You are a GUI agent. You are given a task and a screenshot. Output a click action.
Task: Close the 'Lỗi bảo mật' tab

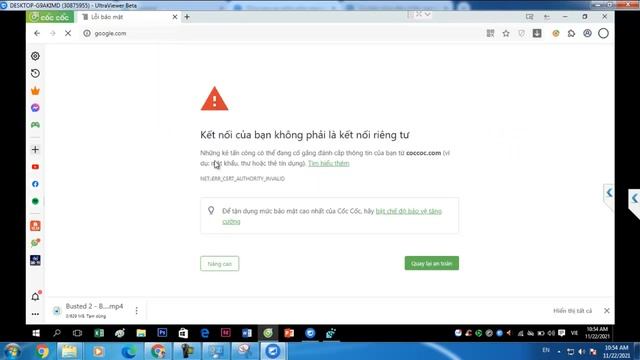(x=175, y=17)
